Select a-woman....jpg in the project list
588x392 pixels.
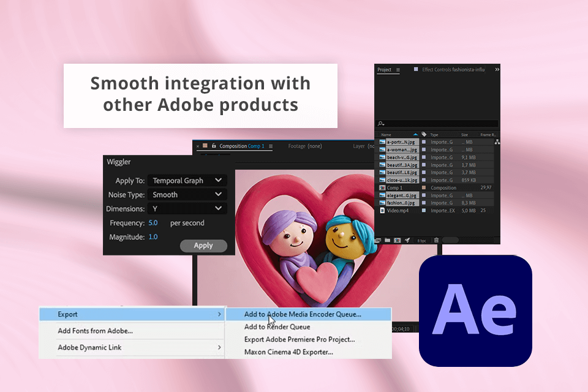[402, 149]
